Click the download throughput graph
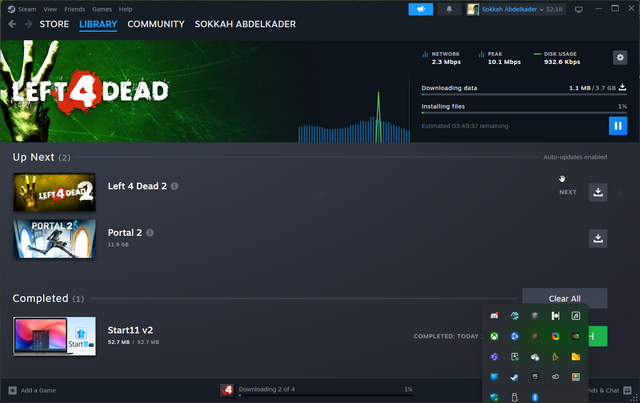 (x=354, y=118)
